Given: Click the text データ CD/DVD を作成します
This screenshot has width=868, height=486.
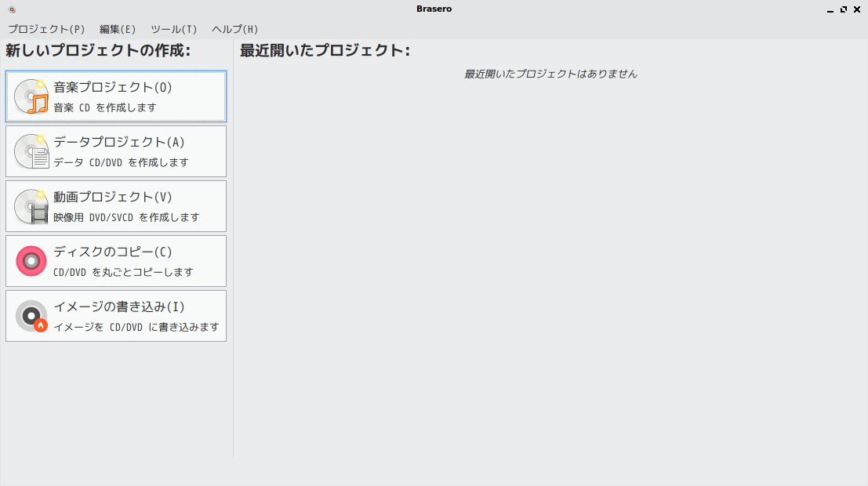Looking at the screenshot, I should tap(121, 162).
